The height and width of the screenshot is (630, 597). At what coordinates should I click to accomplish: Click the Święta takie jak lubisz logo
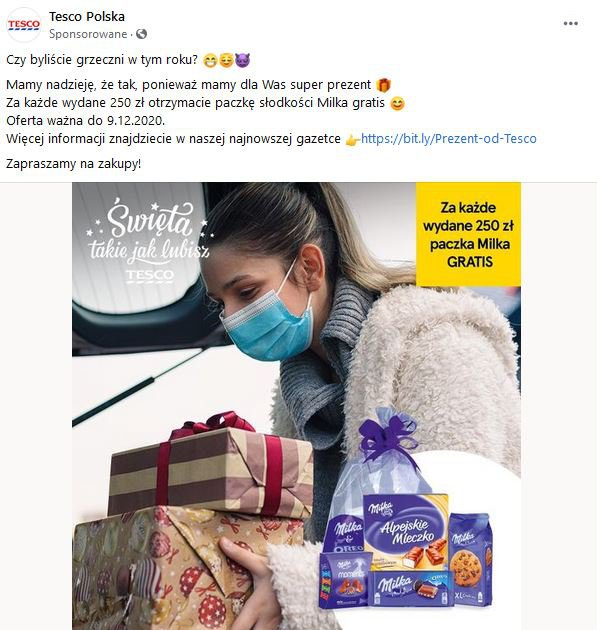point(149,241)
